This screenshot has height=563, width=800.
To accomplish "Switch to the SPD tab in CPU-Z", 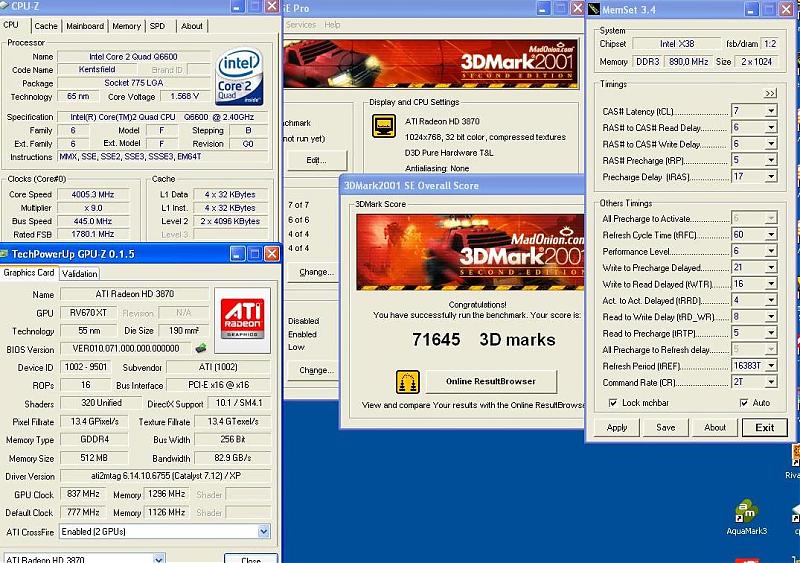I will 157,26.
